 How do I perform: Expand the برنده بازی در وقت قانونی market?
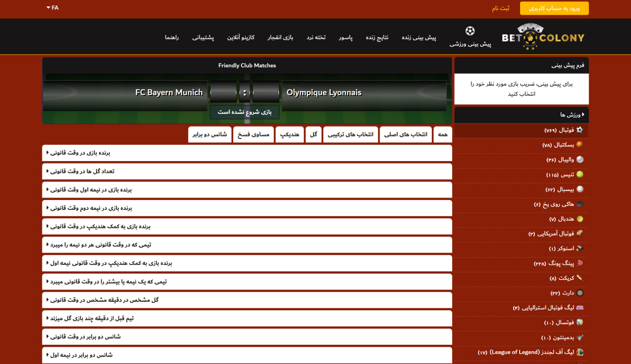(247, 153)
